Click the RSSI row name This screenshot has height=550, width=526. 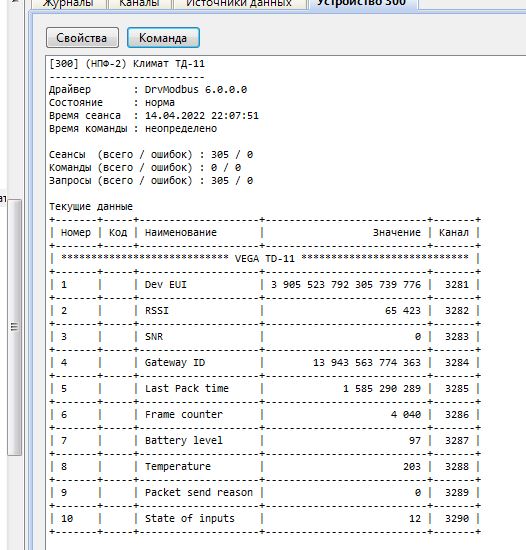tap(157, 310)
